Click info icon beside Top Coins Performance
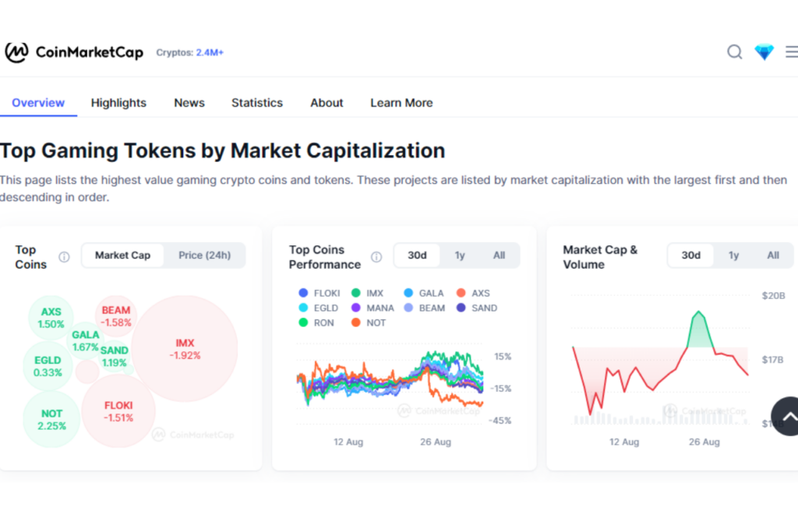This screenshot has width=798, height=532. click(x=376, y=257)
